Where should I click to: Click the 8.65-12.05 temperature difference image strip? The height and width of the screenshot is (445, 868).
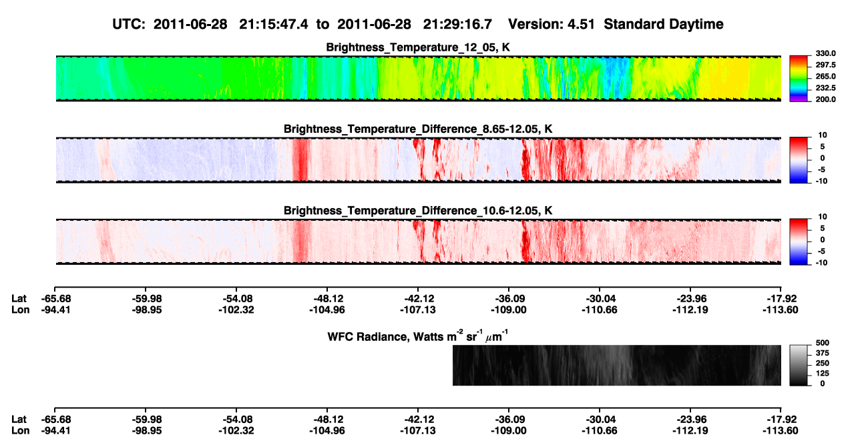[x=418, y=159]
